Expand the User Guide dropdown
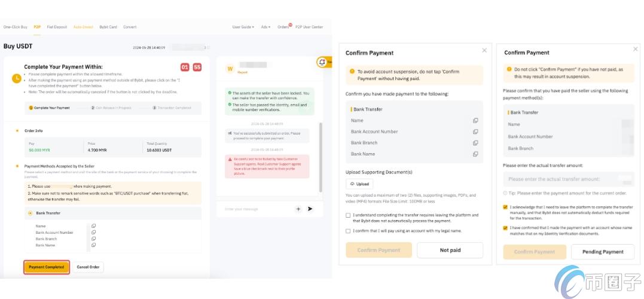The width and height of the screenshot is (644, 299). click(x=243, y=27)
